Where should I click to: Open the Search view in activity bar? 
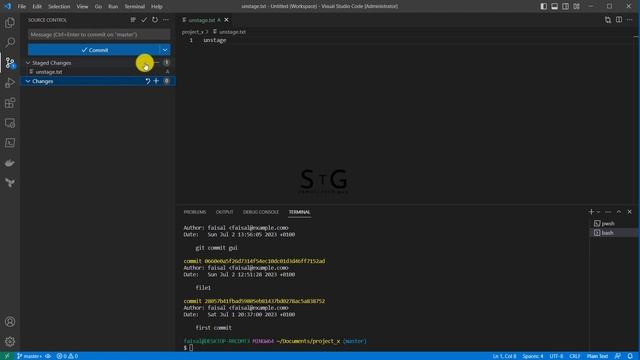click(x=10, y=42)
